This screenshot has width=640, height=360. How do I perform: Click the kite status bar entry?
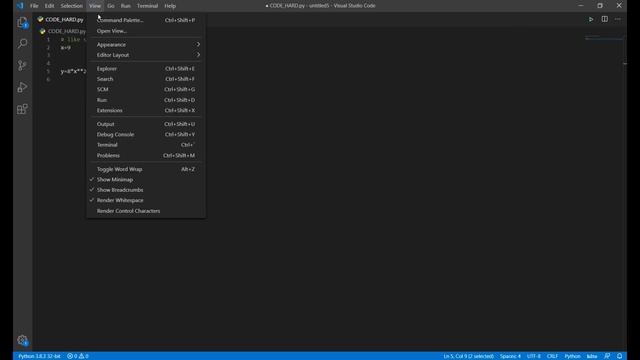coord(592,356)
